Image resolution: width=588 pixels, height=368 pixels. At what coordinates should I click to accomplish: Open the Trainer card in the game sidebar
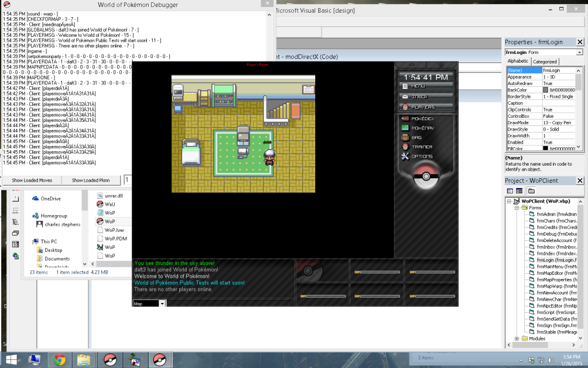click(x=417, y=147)
